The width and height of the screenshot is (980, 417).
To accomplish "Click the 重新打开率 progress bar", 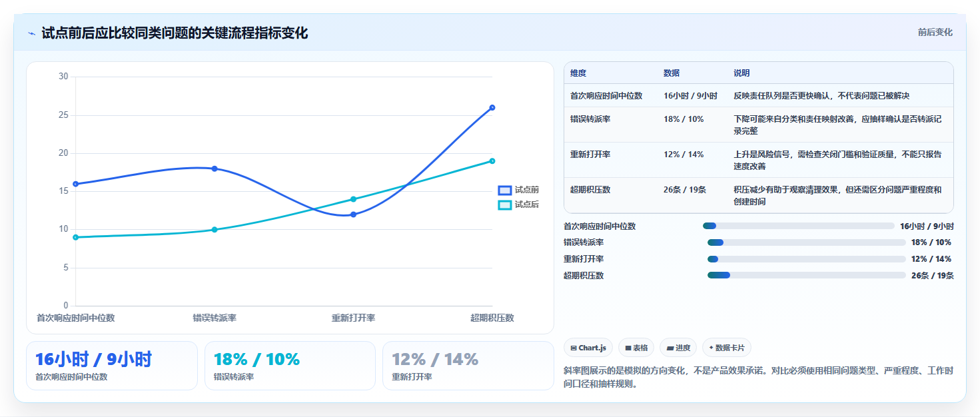I will click(806, 259).
